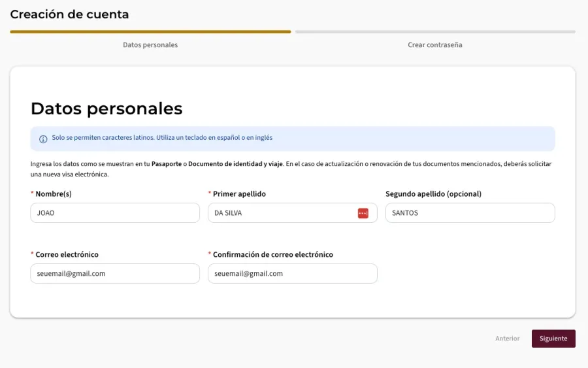
Task: Click the large Datos personales heading
Action: pos(106,109)
